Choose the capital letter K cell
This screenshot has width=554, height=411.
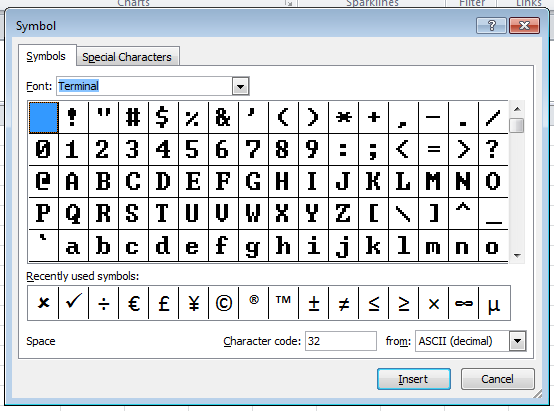click(x=373, y=181)
